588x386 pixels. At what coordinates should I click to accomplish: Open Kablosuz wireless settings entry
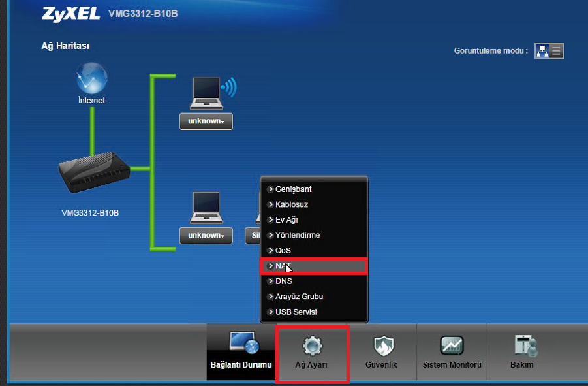click(315, 204)
